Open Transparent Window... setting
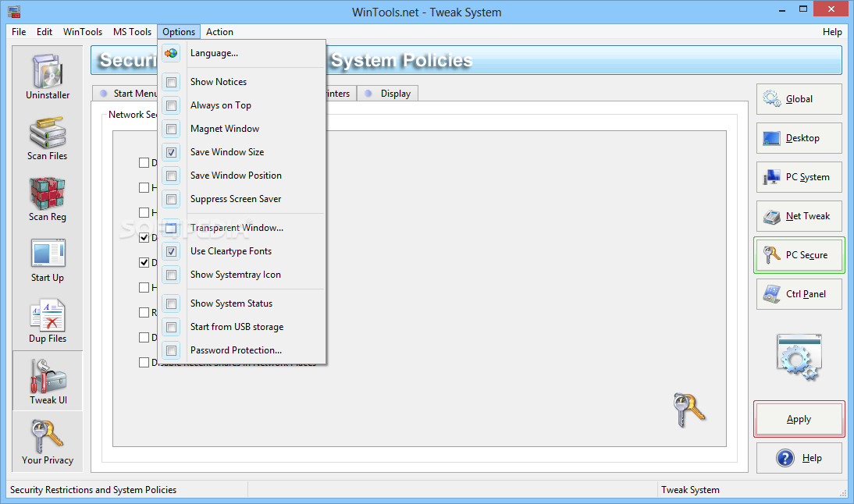The image size is (854, 504). point(242,228)
